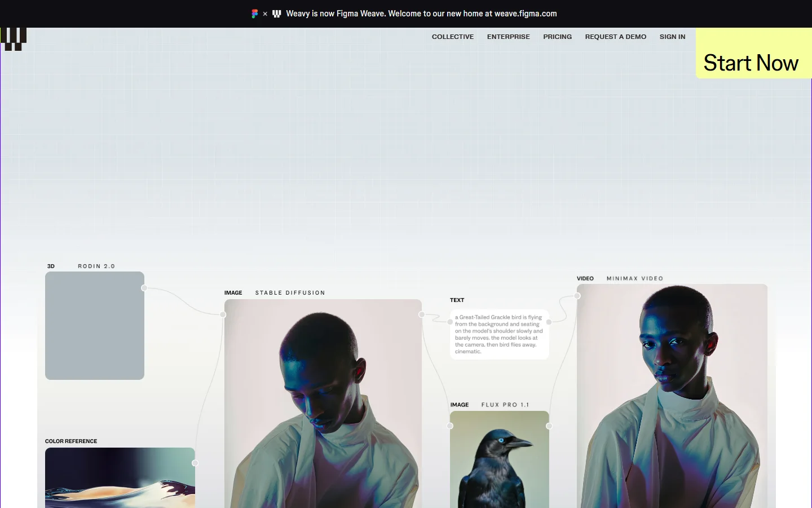The width and height of the screenshot is (812, 508).
Task: Click the VIDEO label above portrait
Action: pyautogui.click(x=585, y=278)
